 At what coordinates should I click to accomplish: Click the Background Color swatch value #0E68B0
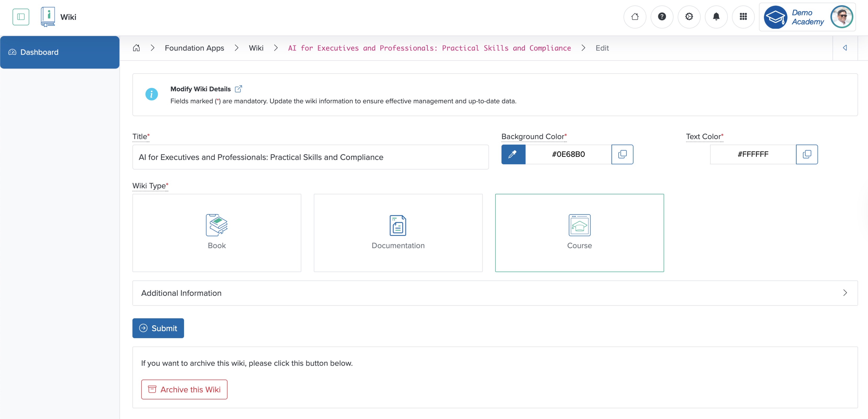click(x=568, y=154)
